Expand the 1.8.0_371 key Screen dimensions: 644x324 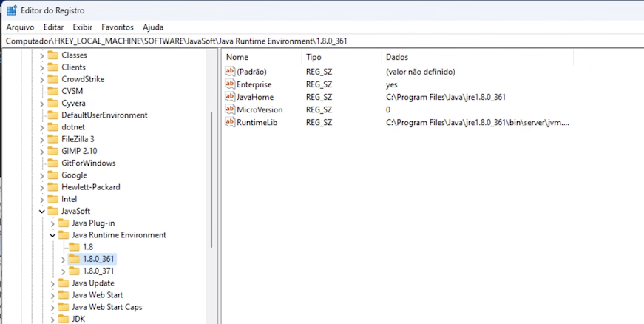click(64, 271)
